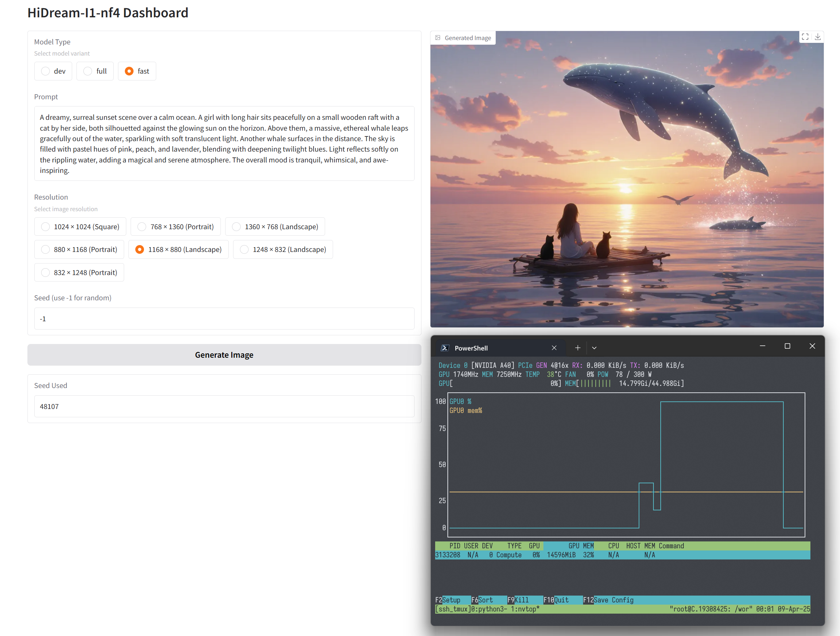840x636 pixels.
Task: Open a new terminal tab
Action: pos(578,348)
